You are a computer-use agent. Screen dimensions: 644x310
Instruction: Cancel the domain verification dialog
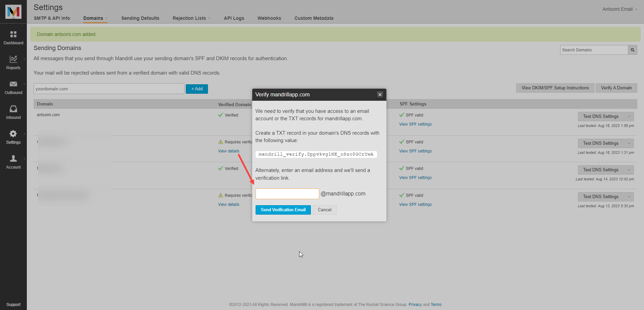(325, 210)
